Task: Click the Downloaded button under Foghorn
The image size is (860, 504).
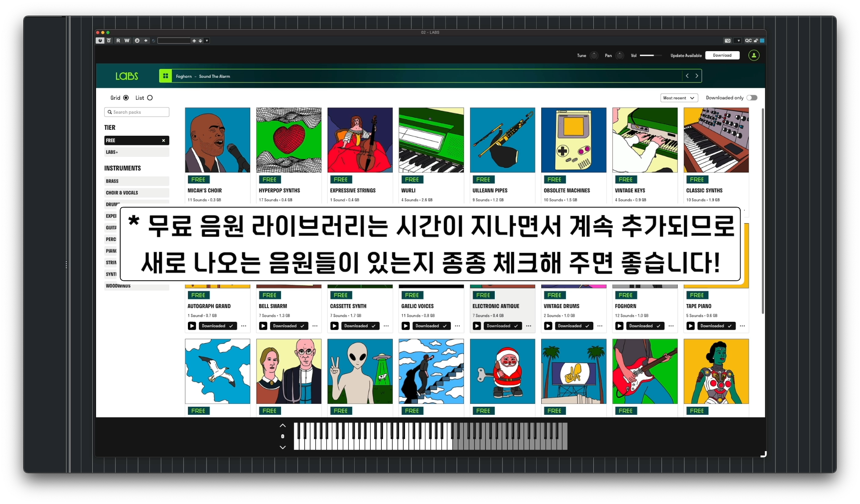Action: [645, 326]
